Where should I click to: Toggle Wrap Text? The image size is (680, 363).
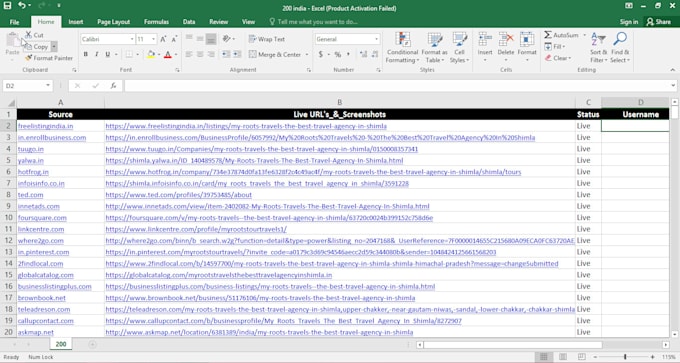coord(267,39)
